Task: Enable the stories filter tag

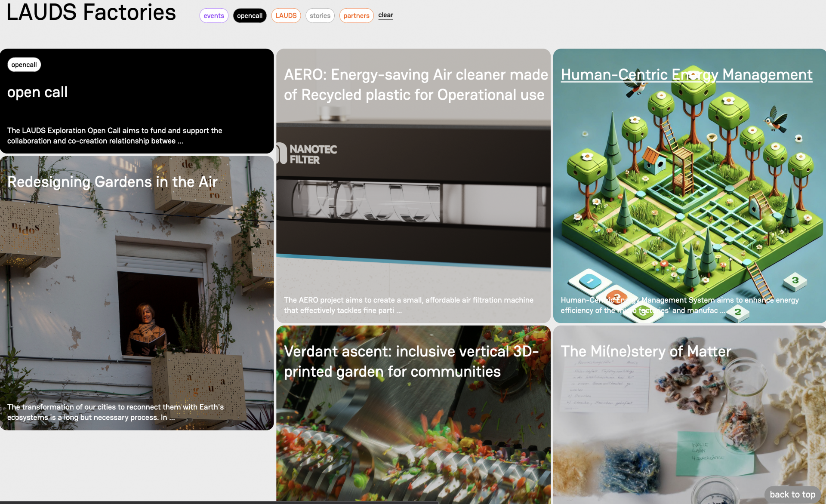Action: click(x=320, y=16)
